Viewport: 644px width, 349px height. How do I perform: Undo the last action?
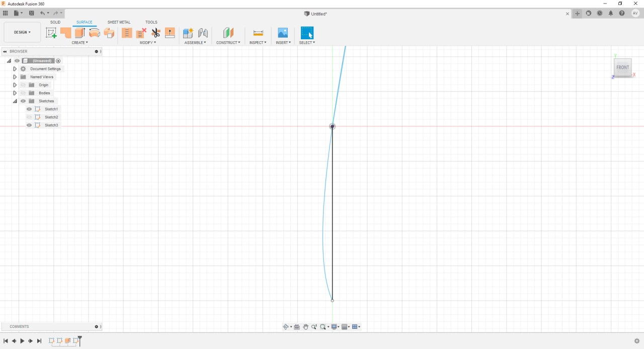(x=42, y=13)
